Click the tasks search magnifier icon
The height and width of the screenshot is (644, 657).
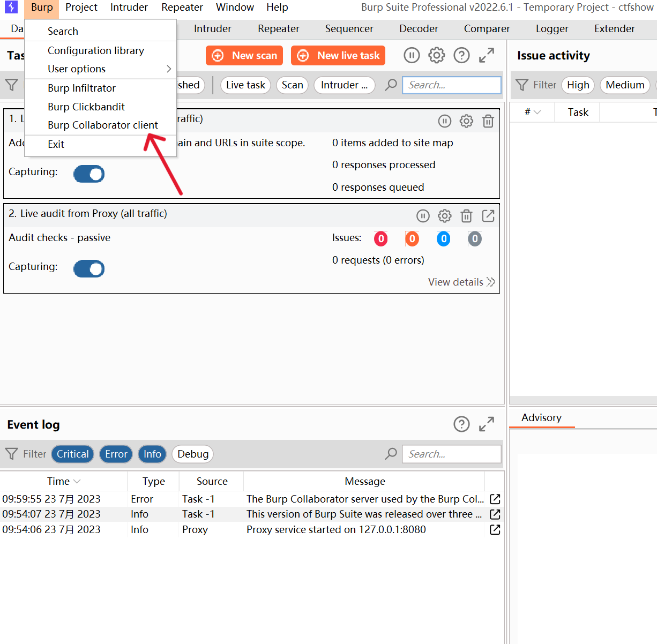click(x=391, y=85)
